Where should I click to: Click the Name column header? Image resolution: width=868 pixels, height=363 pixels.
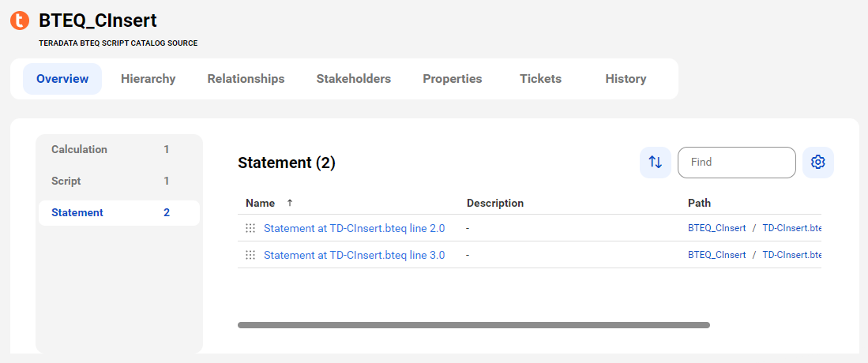coord(260,203)
